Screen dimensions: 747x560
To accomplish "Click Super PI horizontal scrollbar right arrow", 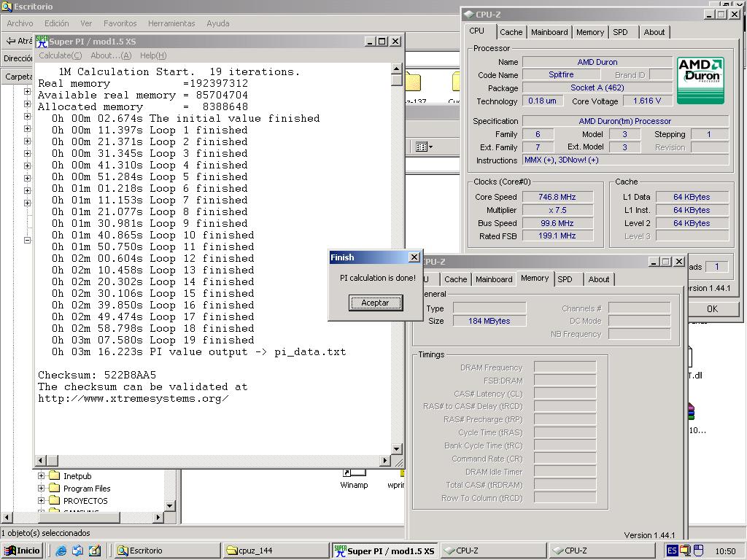I will [385, 461].
